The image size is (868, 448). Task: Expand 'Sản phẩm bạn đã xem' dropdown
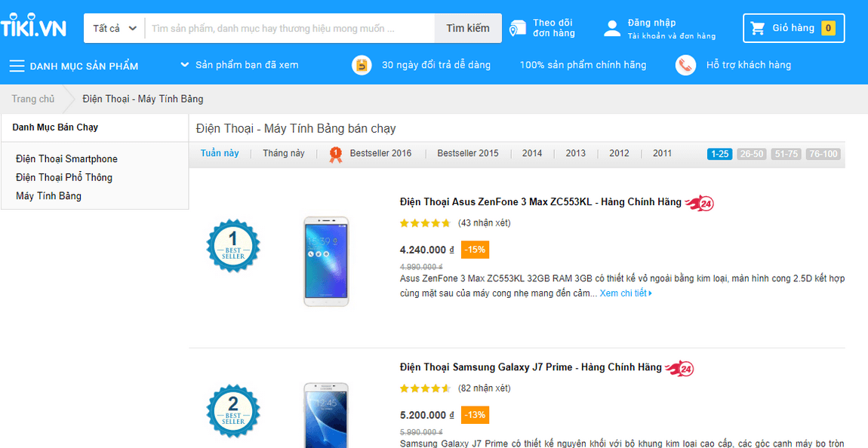tap(240, 66)
